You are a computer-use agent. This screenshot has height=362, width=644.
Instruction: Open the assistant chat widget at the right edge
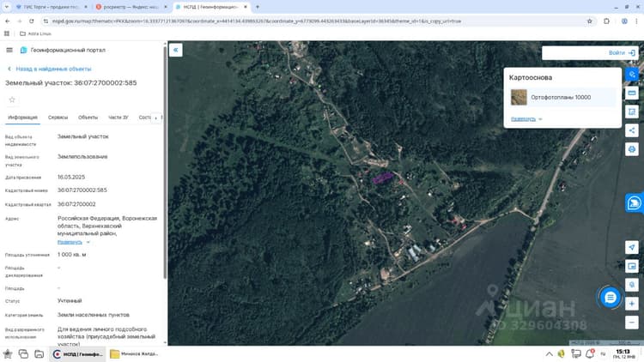pos(635,202)
